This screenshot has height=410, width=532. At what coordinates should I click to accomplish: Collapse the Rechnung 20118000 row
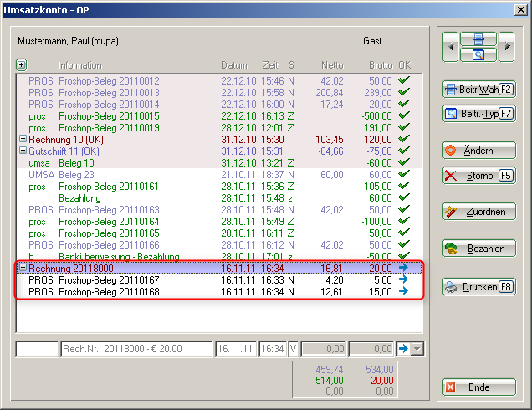pos(23,268)
